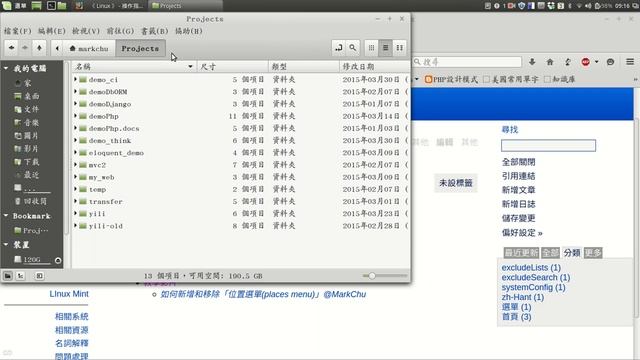
Task: Click the browser toolbar search box
Action: coord(467,62)
